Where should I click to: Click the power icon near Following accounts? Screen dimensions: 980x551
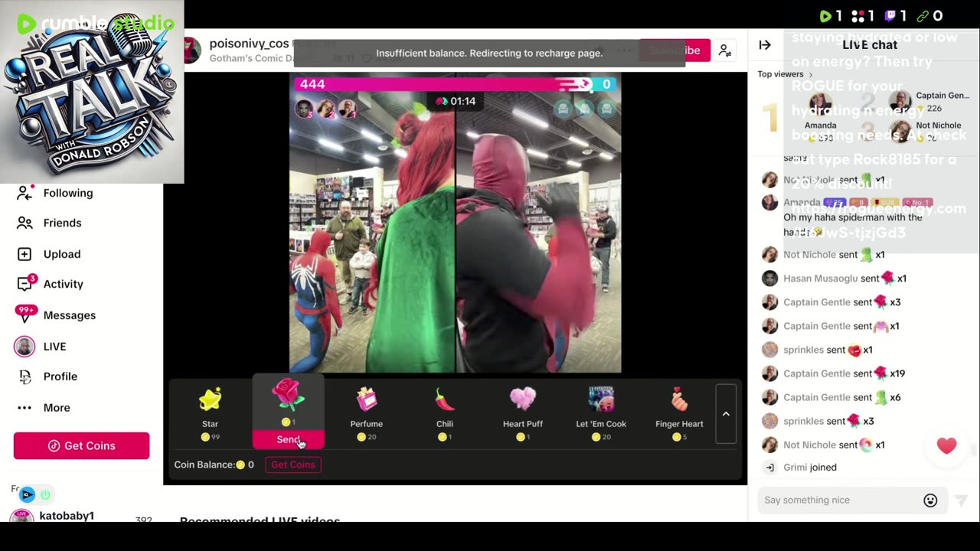point(45,494)
